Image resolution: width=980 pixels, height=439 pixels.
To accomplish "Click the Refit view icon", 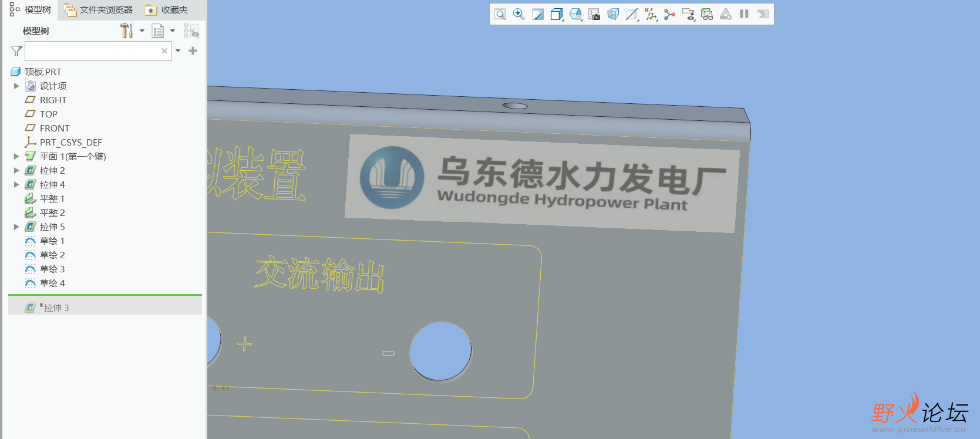I will [x=500, y=14].
